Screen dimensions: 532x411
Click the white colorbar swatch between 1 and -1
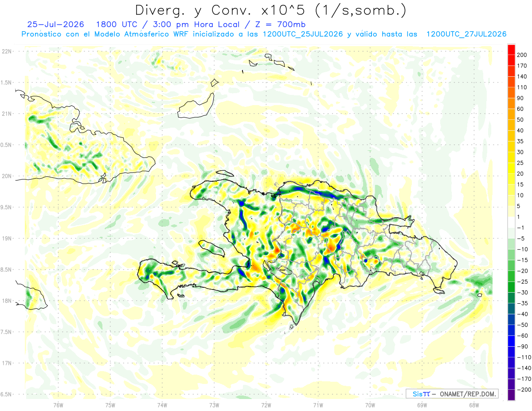click(511, 222)
